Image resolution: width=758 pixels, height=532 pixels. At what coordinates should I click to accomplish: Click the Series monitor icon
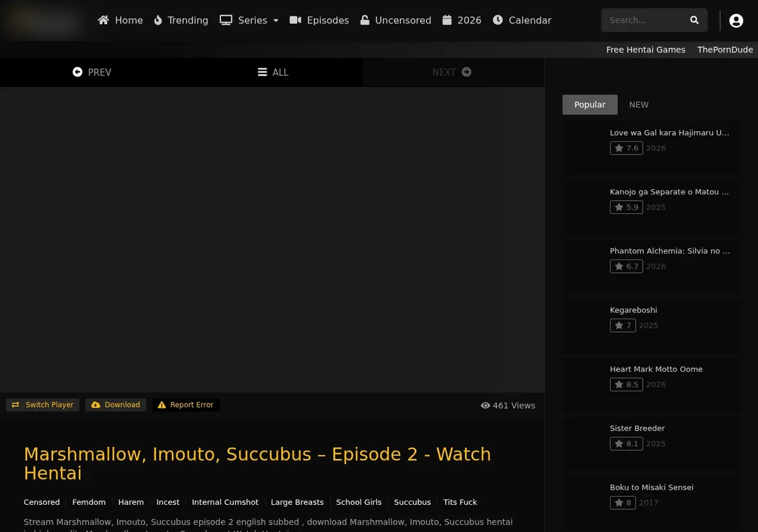226,20
